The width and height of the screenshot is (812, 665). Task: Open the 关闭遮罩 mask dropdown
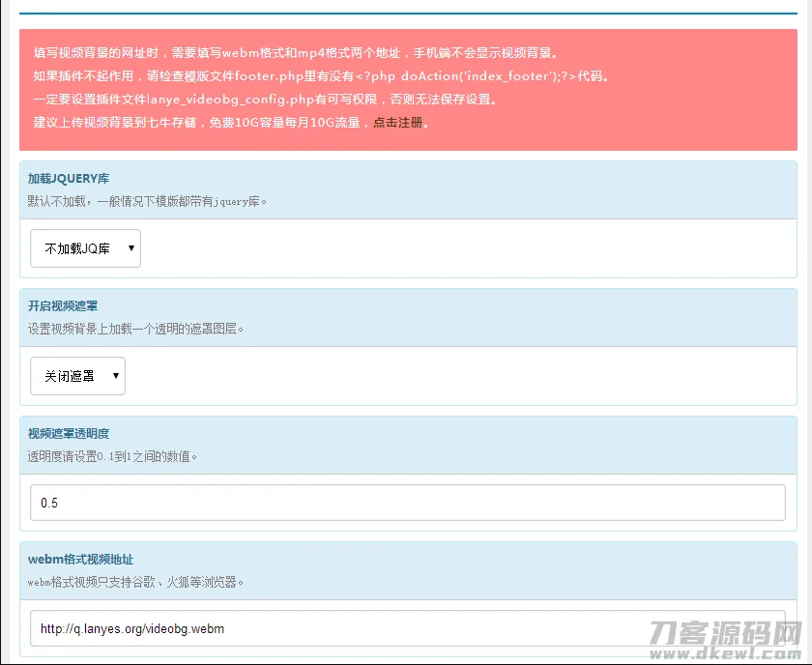(x=77, y=376)
